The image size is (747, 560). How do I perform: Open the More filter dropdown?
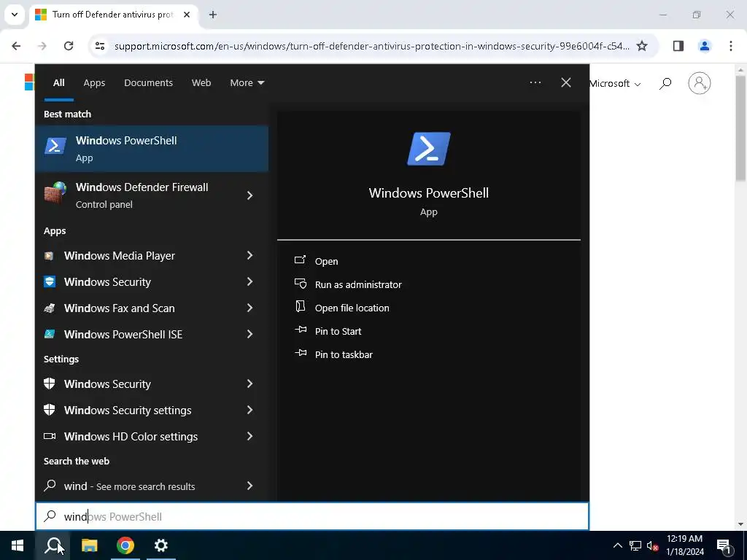247,83
